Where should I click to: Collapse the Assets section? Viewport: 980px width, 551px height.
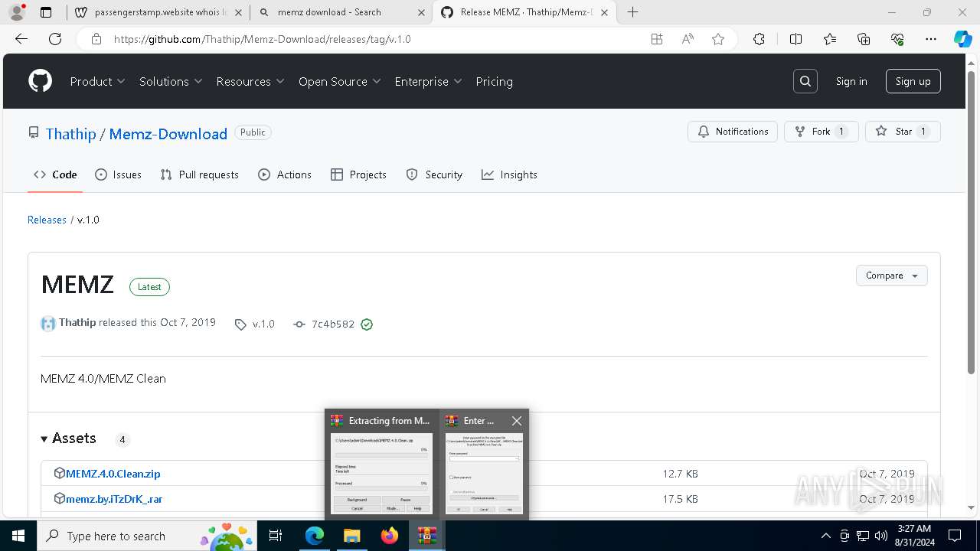click(69, 439)
